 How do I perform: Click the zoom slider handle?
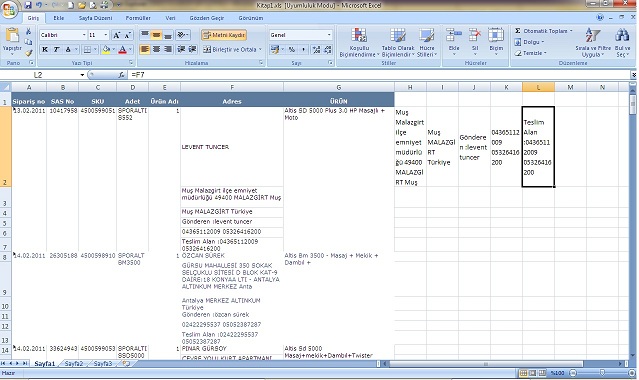tap(602, 373)
